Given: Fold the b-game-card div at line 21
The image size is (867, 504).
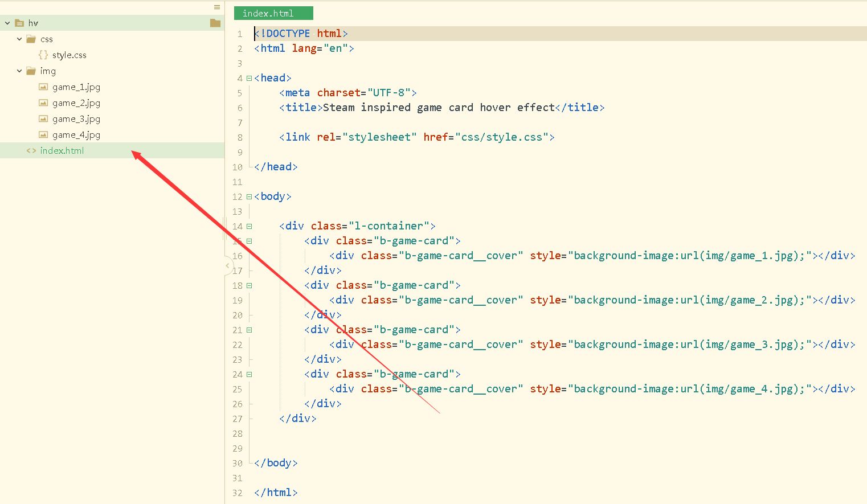Looking at the screenshot, I should tap(249, 330).
